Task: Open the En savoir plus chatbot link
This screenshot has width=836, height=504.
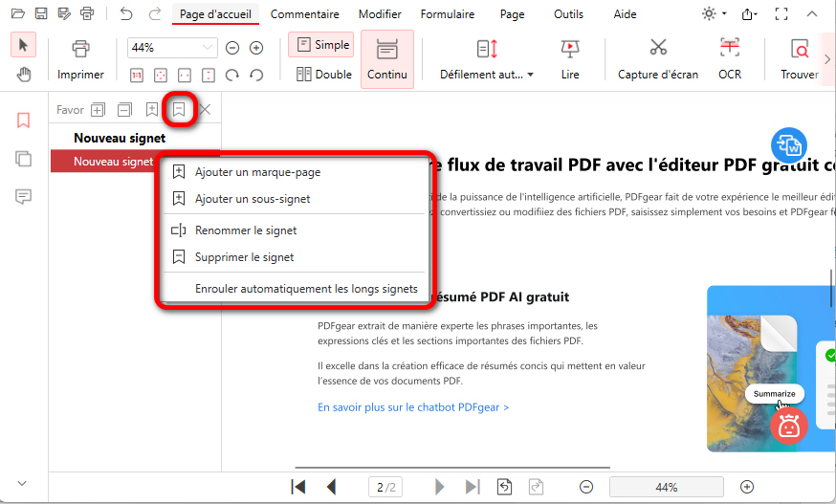Action: 413,407
